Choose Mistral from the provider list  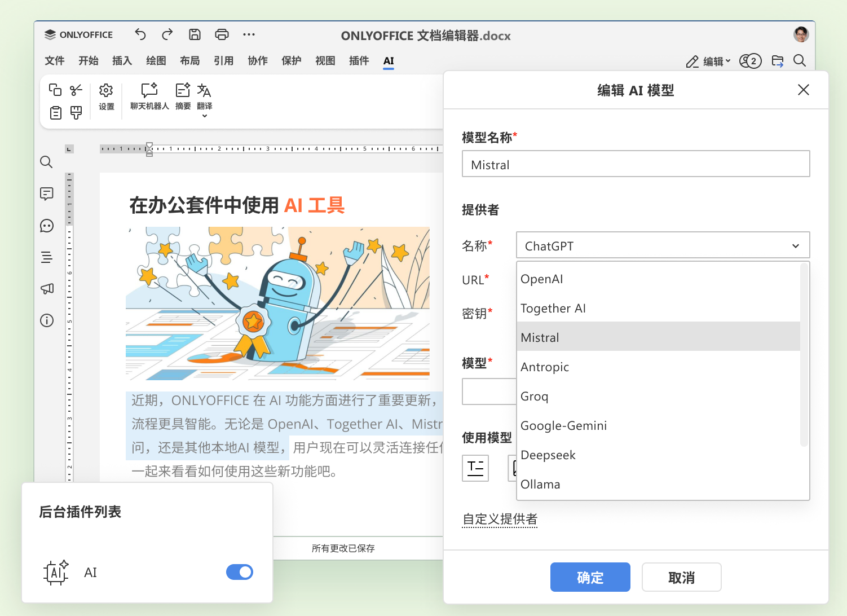[658, 337]
